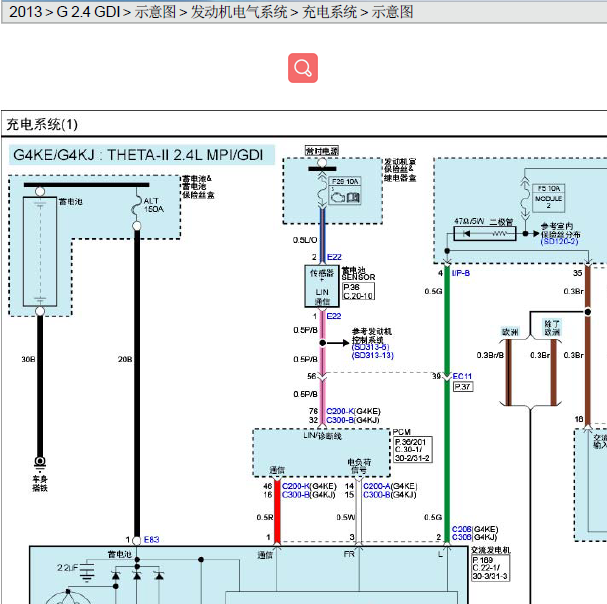Click the 2.2uF capacitor label

pyautogui.click(x=67, y=568)
